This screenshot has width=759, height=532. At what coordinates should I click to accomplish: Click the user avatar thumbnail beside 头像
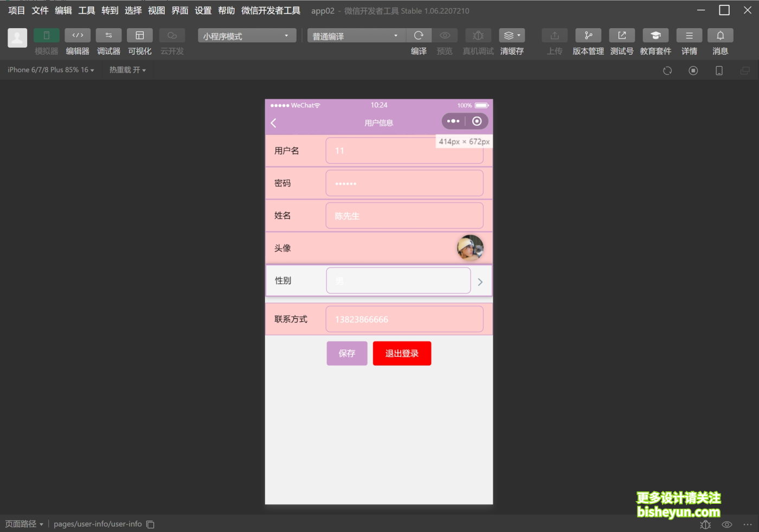(469, 247)
